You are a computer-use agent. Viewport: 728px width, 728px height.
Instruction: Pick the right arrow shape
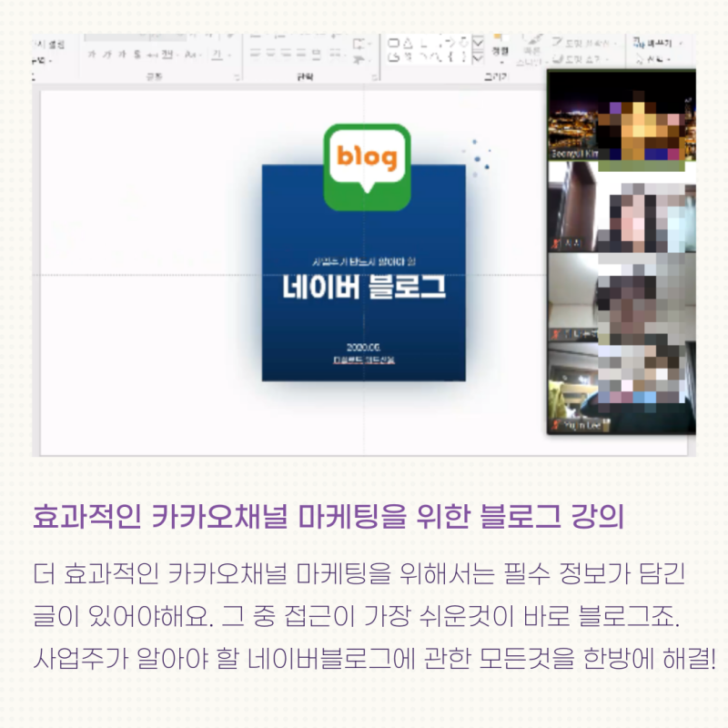(x=450, y=43)
